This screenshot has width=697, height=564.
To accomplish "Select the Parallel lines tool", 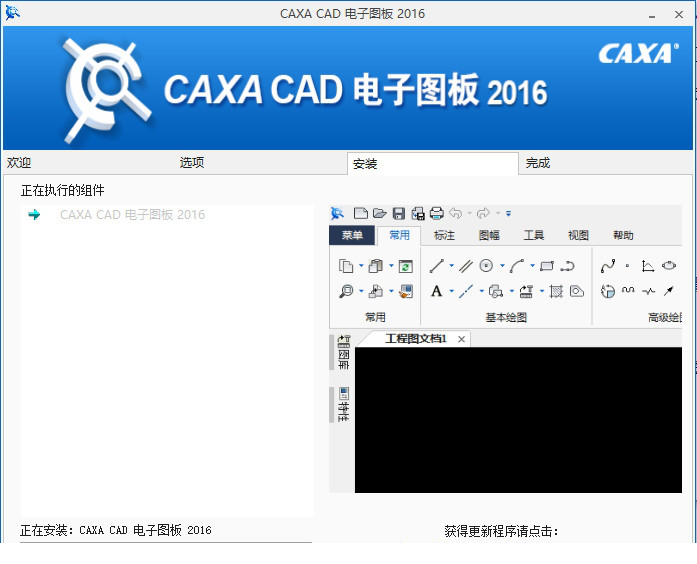I will click(465, 266).
